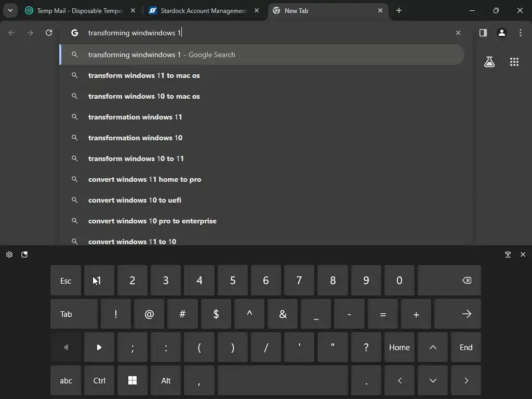This screenshot has width=532, height=399.
Task: Choose suggestion 'transform windows 11 to mac os'
Action: click(262, 75)
